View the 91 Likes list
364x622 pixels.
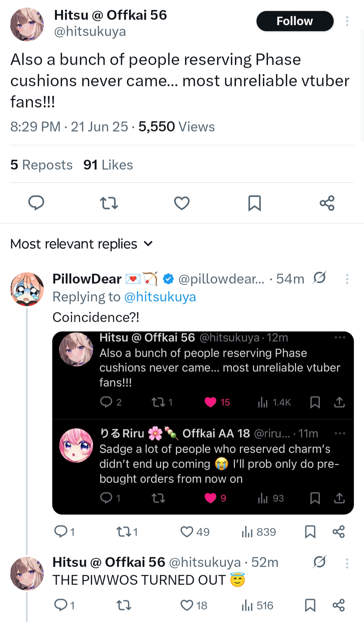tap(108, 165)
